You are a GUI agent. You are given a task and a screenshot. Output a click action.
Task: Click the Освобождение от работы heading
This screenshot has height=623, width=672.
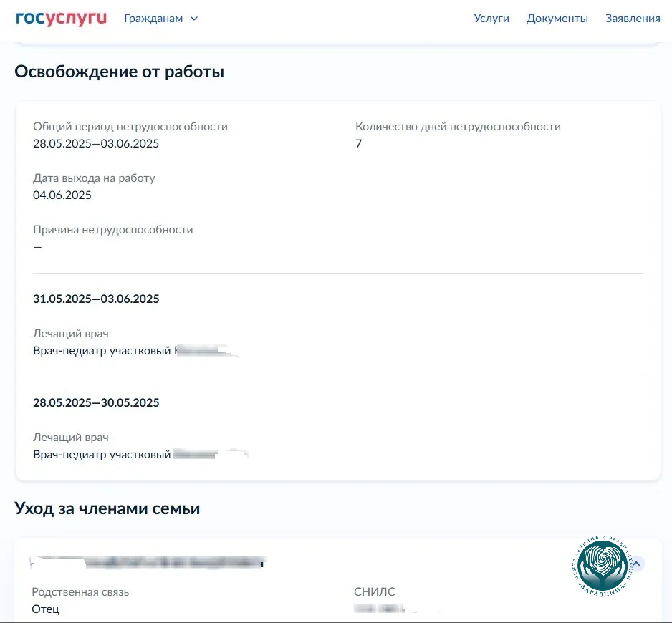point(119,72)
